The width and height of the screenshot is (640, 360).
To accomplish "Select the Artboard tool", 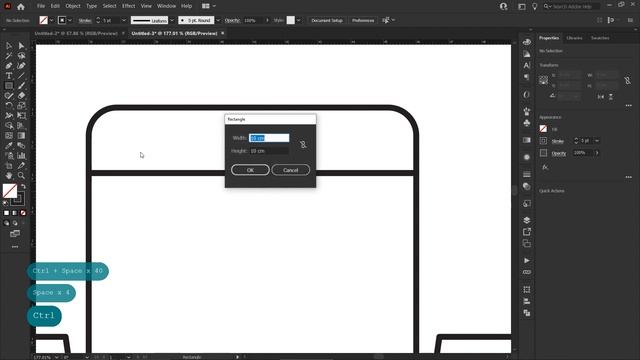I will [x=9, y=166].
